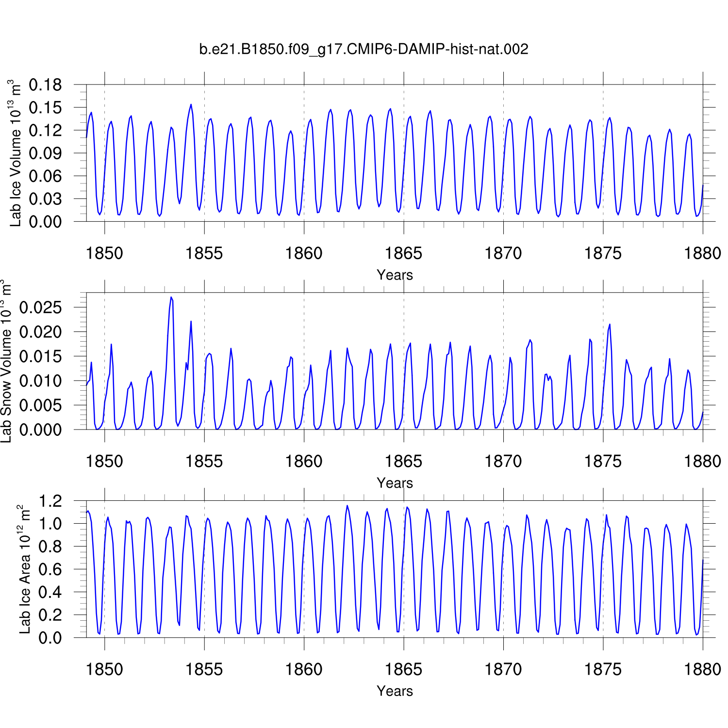Screen dimensions: 728x728
Task: Select the 1865 tick label on the ice volume plot
Action: [x=403, y=253]
